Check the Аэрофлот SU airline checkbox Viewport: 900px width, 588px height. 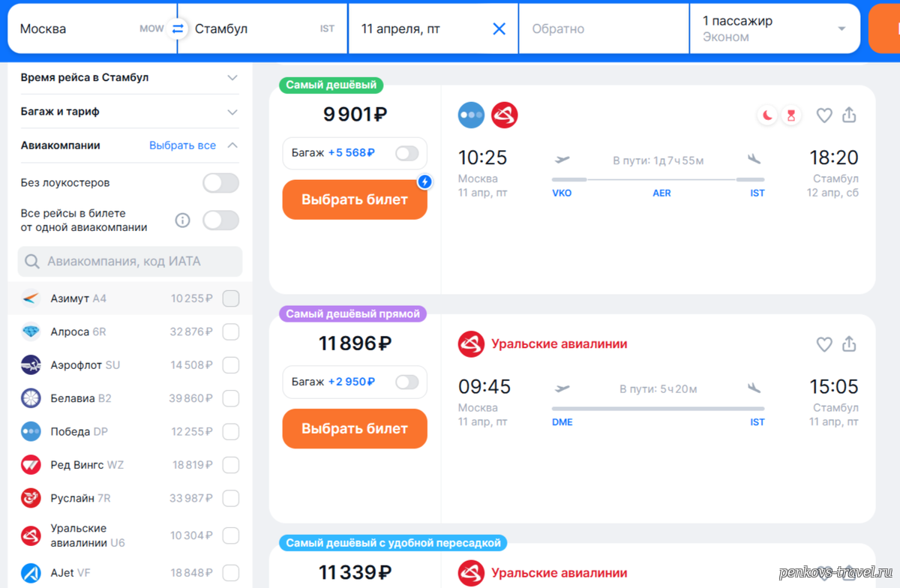click(231, 365)
